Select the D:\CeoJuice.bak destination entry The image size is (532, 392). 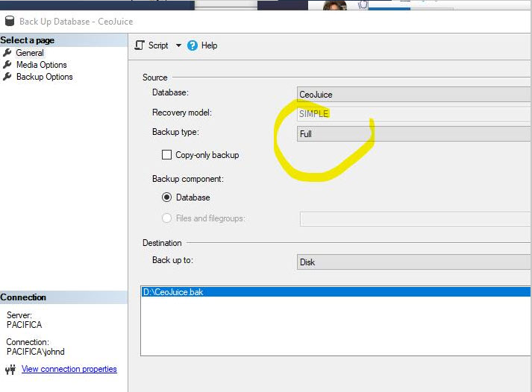pyautogui.click(x=336, y=291)
